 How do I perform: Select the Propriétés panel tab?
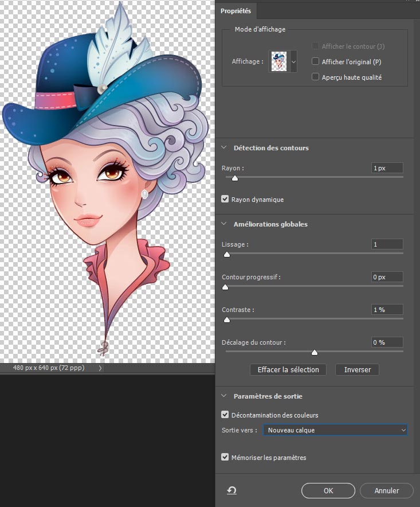236,11
